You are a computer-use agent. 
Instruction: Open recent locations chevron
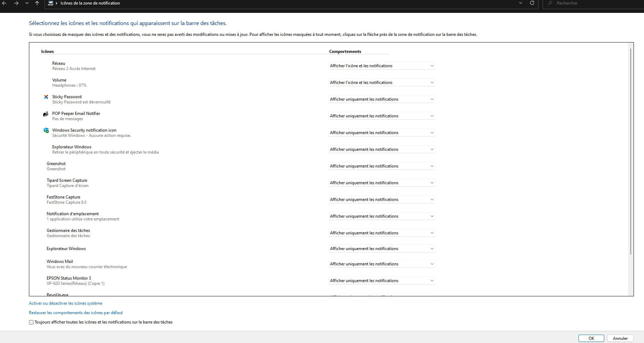pos(27,3)
